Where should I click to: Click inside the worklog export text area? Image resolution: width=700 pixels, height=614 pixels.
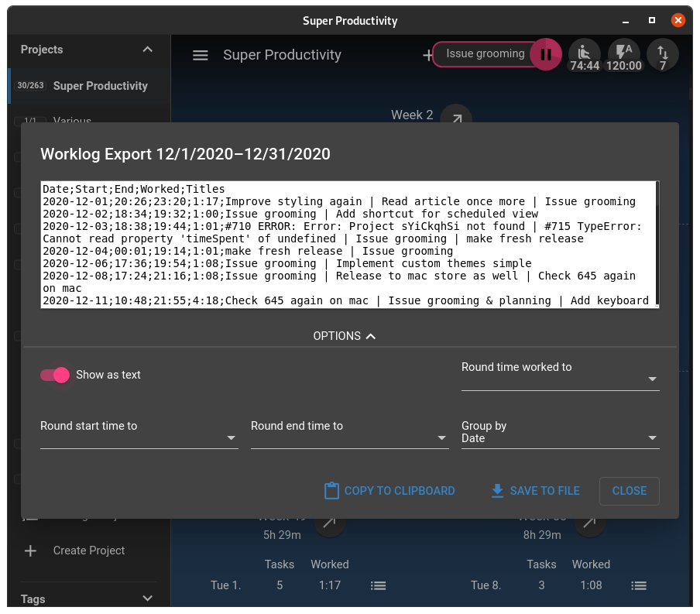(348, 244)
